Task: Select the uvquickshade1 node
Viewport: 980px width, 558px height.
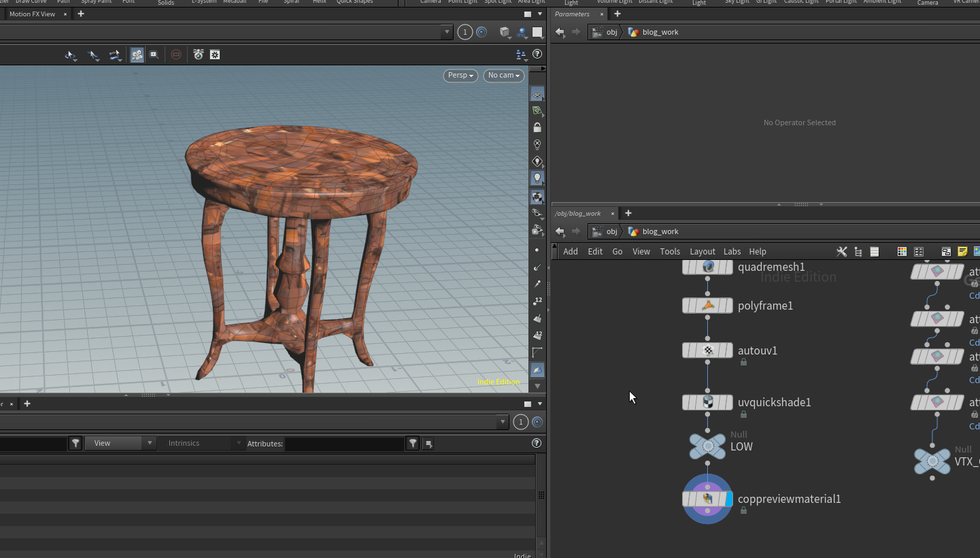Action: coord(707,402)
